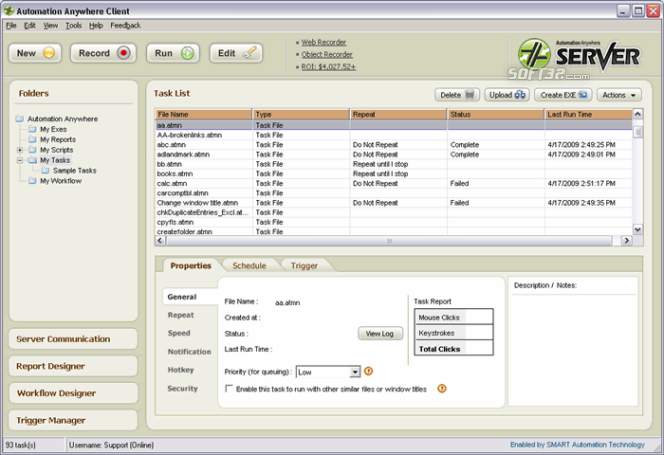This screenshot has height=455, width=664.
Task: Open the Web Recorder link
Action: point(324,42)
